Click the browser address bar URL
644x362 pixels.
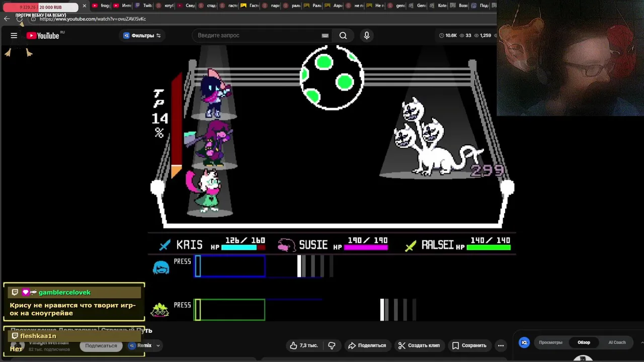(93, 19)
